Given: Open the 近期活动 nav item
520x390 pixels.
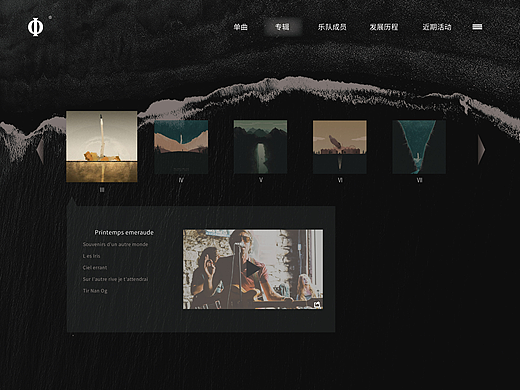Looking at the screenshot, I should click(437, 27).
